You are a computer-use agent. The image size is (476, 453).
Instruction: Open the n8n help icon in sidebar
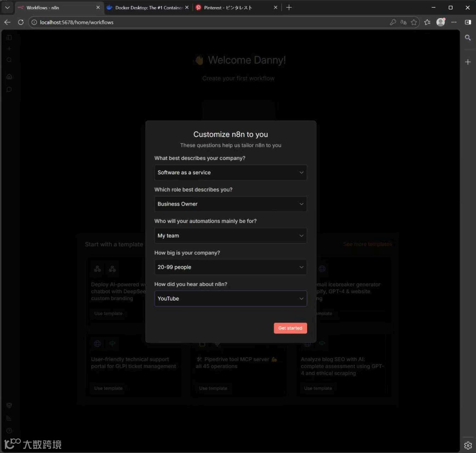(9, 431)
